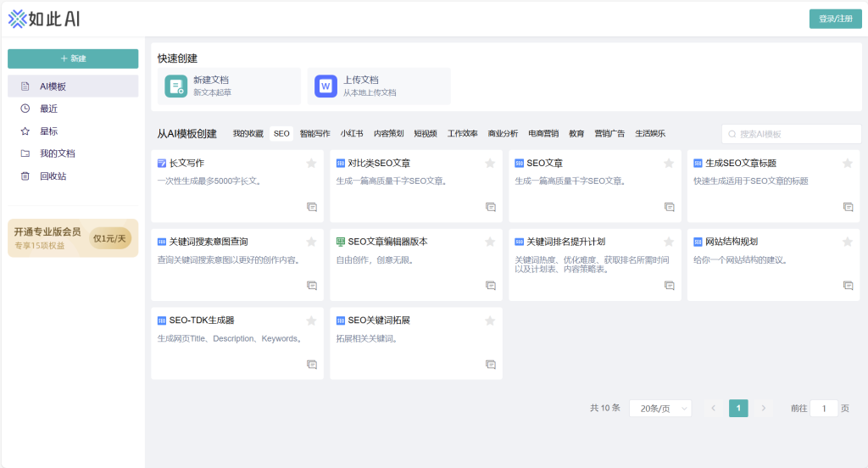
Task: Star the SEO关键词拓展 template
Action: click(490, 320)
